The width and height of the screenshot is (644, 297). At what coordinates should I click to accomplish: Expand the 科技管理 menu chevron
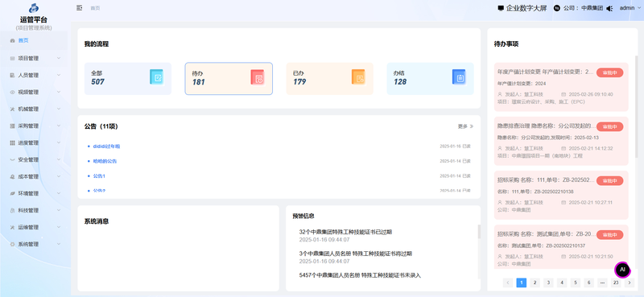tap(59, 210)
